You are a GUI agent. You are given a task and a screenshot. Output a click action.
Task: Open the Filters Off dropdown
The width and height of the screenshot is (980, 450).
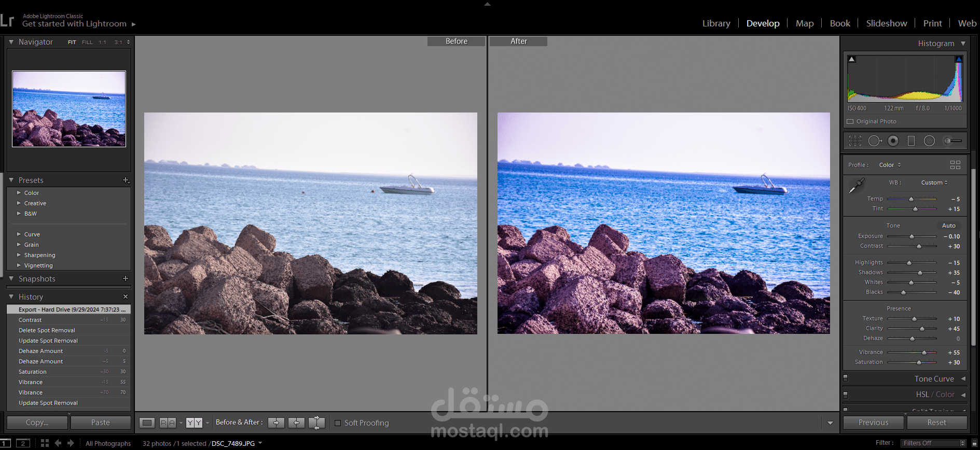point(933,443)
